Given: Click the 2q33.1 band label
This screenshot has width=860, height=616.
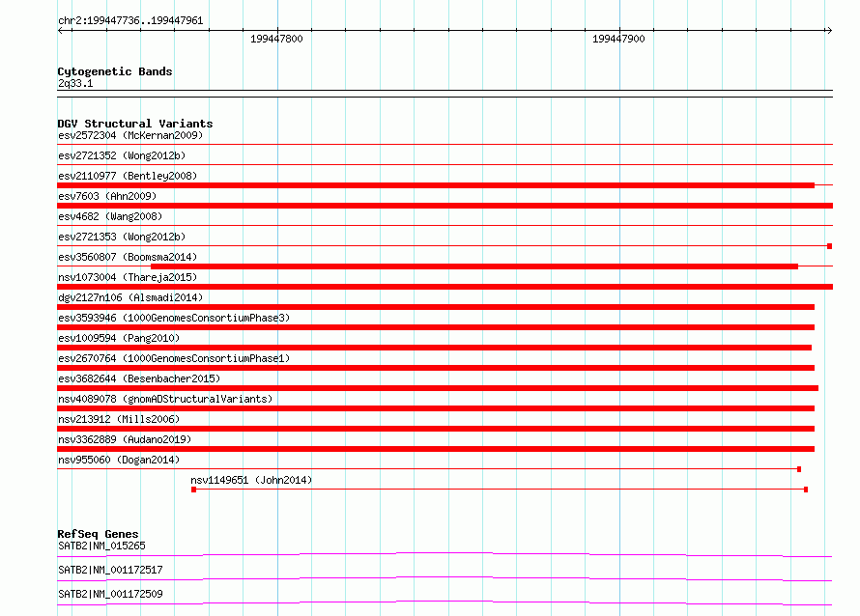Looking at the screenshot, I should tap(75, 83).
